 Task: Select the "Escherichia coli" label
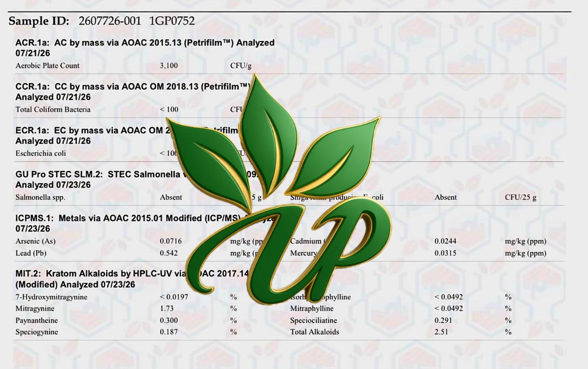click(x=41, y=153)
